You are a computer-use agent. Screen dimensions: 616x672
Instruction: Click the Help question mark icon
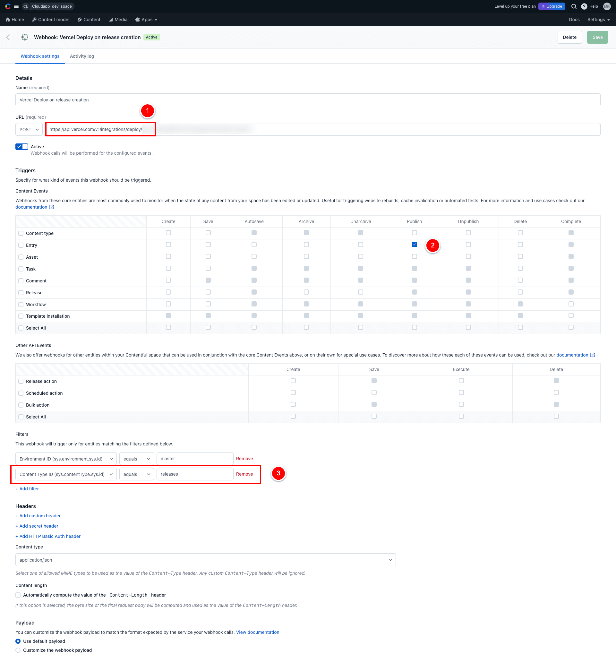click(x=584, y=6)
